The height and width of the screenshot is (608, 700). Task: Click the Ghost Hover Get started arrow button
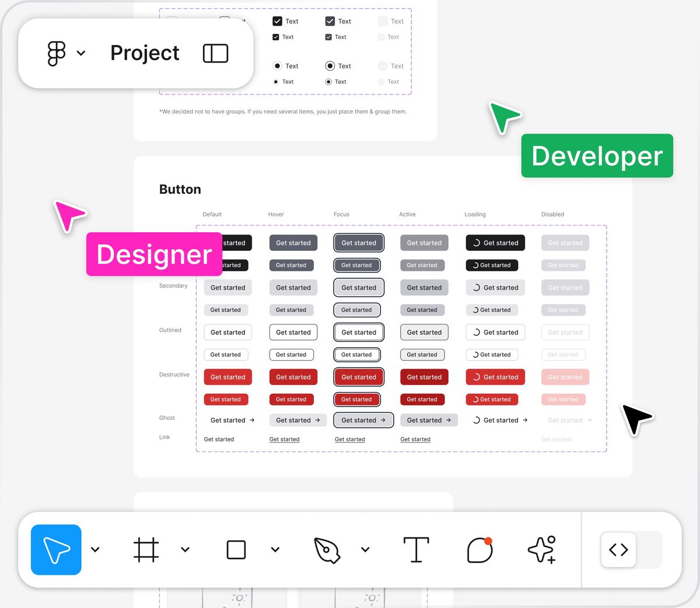click(298, 420)
